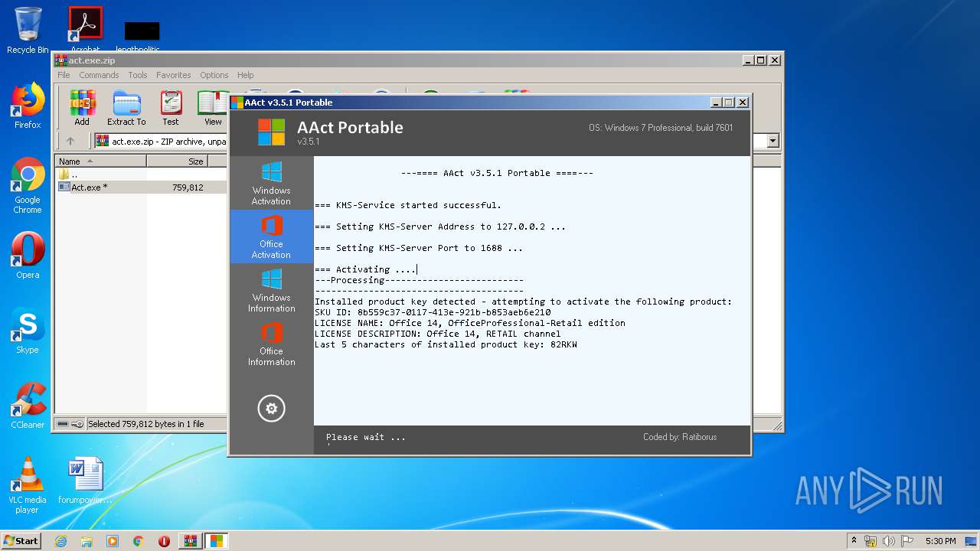Click drive icon in WinRAR status bar
This screenshot has width=980, height=551.
tap(63, 424)
